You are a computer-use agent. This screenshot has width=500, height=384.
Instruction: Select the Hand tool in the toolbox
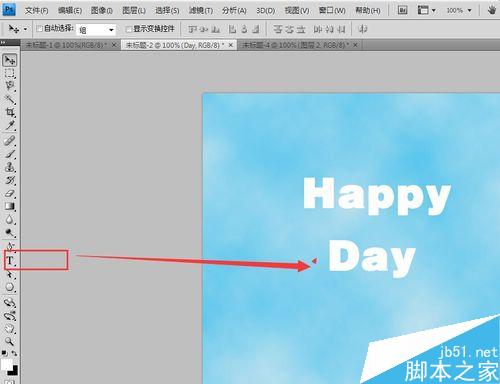point(10,328)
